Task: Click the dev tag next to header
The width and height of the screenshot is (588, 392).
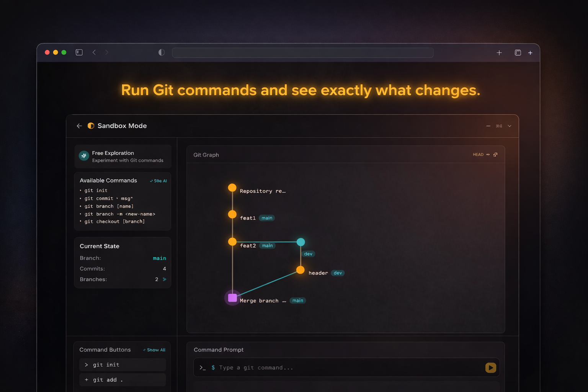Action: tap(338, 273)
